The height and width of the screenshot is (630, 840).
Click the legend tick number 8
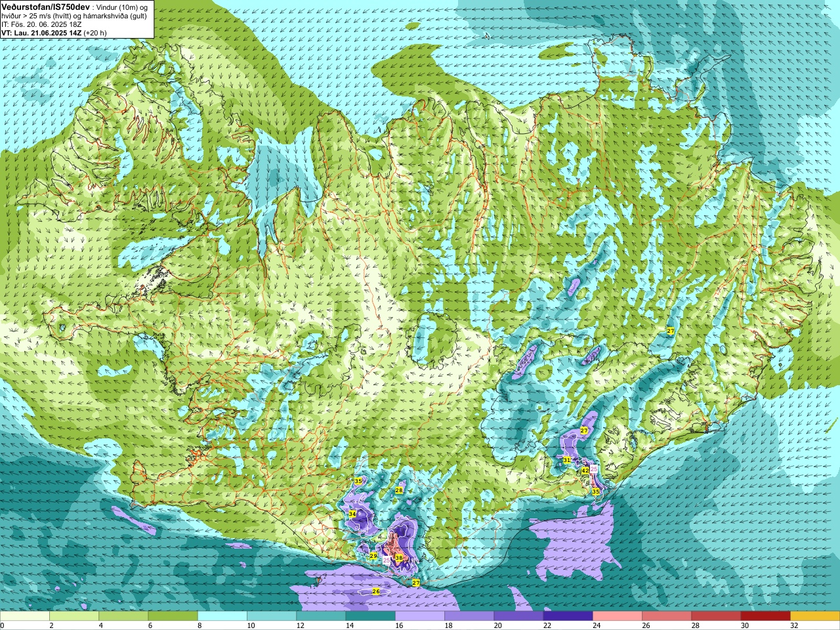click(199, 625)
